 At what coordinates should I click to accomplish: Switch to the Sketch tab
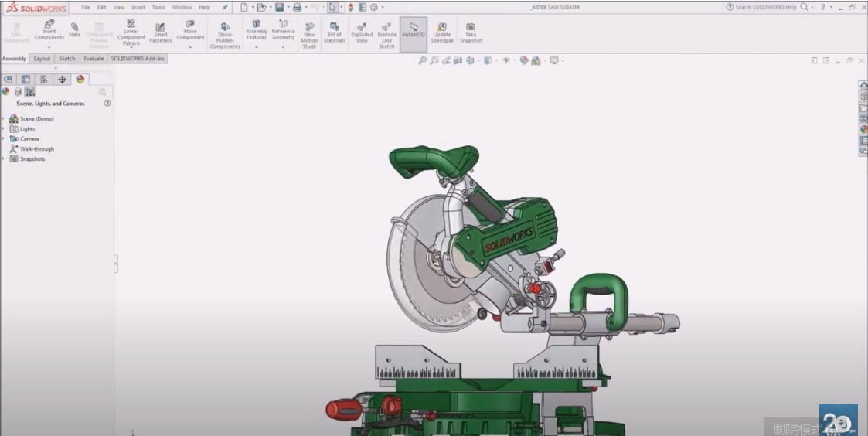pyautogui.click(x=67, y=58)
